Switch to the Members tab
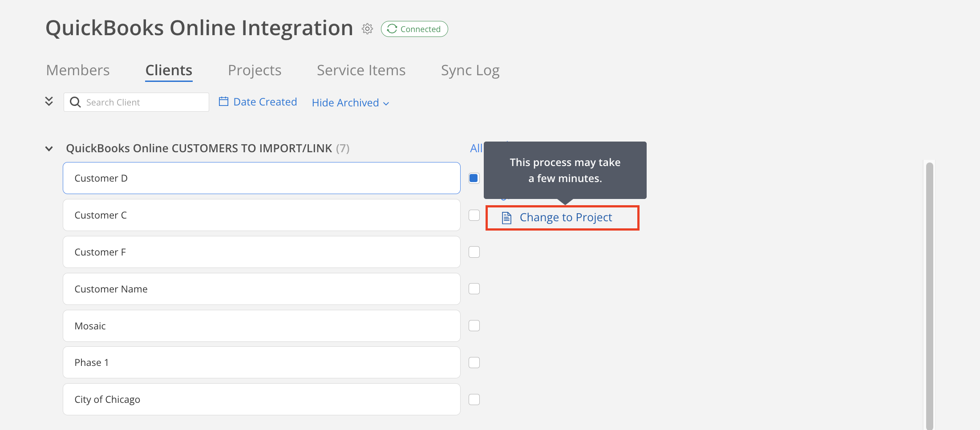The width and height of the screenshot is (980, 430). [x=78, y=70]
